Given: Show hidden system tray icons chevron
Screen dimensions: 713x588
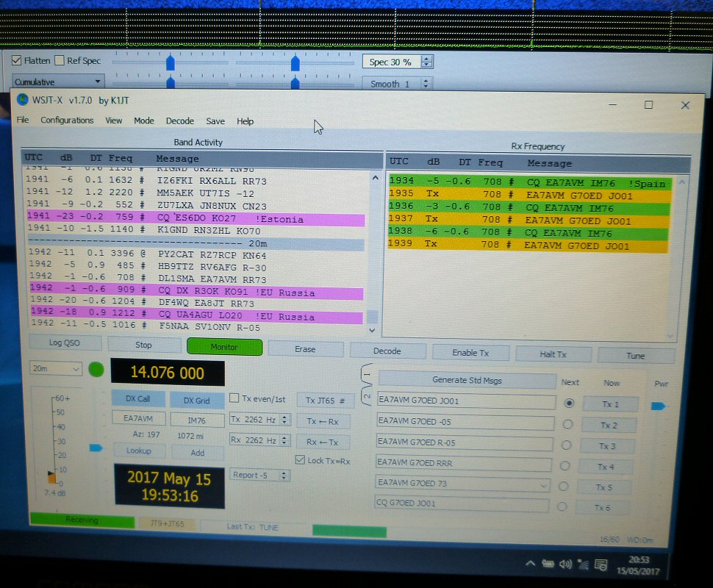Looking at the screenshot, I should 531,564.
